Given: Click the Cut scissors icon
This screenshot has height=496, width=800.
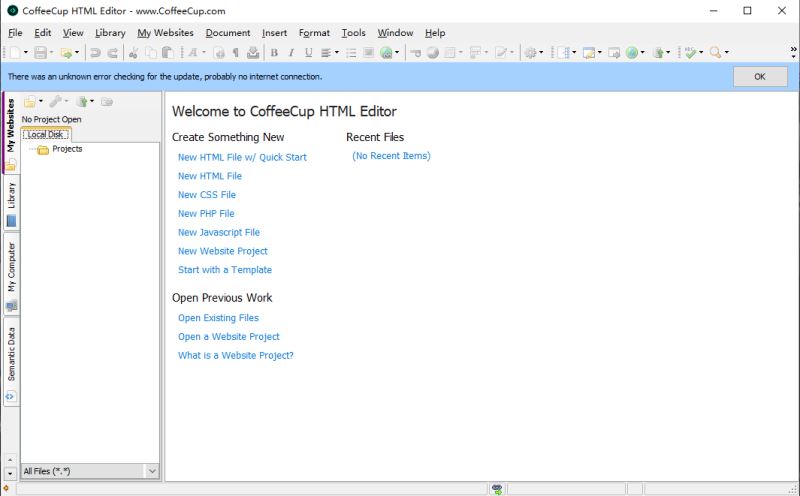Looking at the screenshot, I should pyautogui.click(x=133, y=52).
